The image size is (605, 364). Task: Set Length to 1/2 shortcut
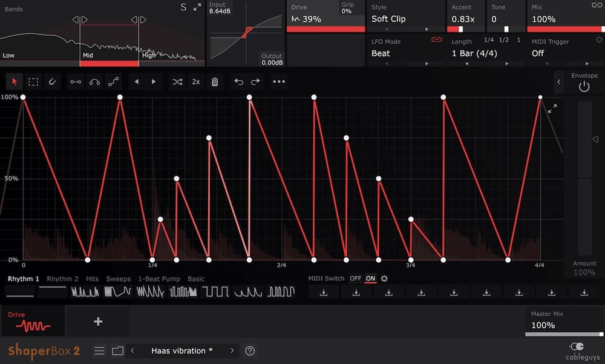pos(503,40)
